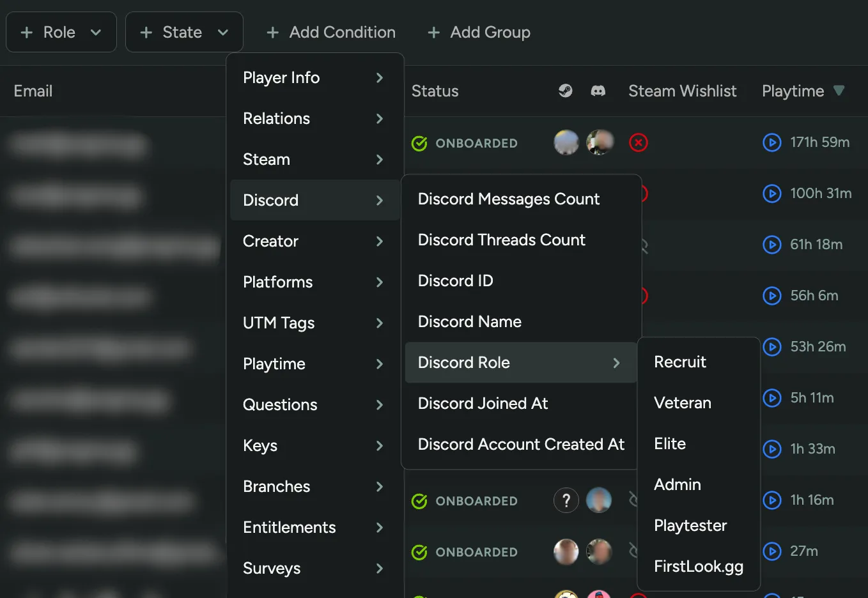Open the State filter dropdown
This screenshot has width=868, height=598.
(x=183, y=31)
